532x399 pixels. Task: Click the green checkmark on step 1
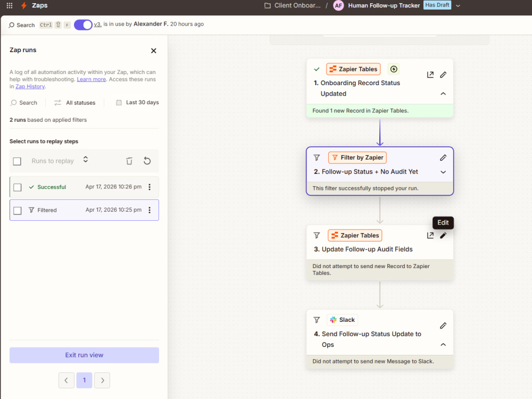tap(317, 69)
